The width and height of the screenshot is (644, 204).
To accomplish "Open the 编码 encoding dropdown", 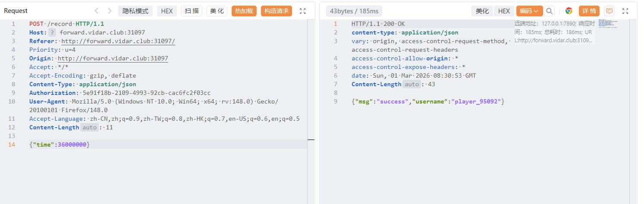I will (x=529, y=11).
